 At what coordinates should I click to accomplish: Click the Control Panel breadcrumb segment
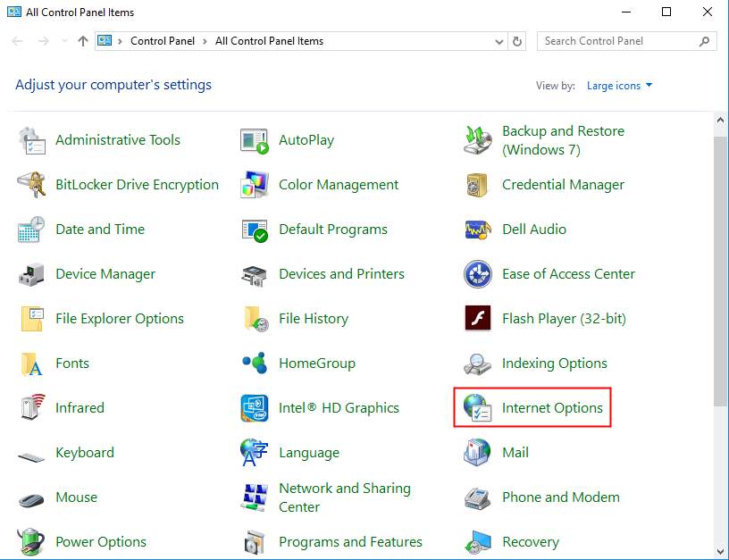click(x=161, y=41)
